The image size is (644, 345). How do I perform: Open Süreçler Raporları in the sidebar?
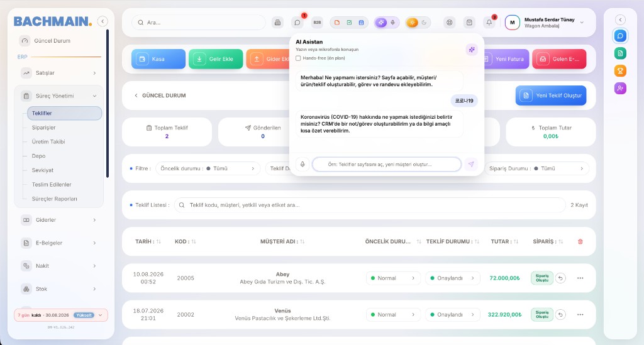(55, 199)
